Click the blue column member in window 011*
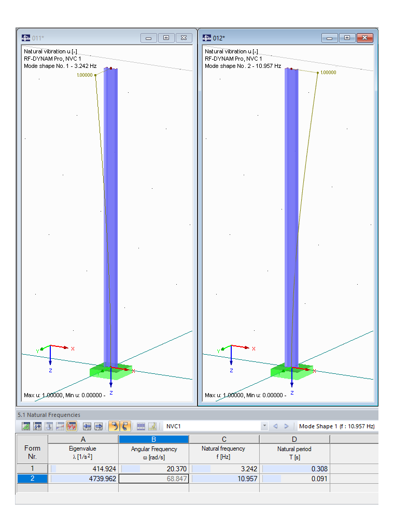The image size is (394, 532). [x=110, y=217]
